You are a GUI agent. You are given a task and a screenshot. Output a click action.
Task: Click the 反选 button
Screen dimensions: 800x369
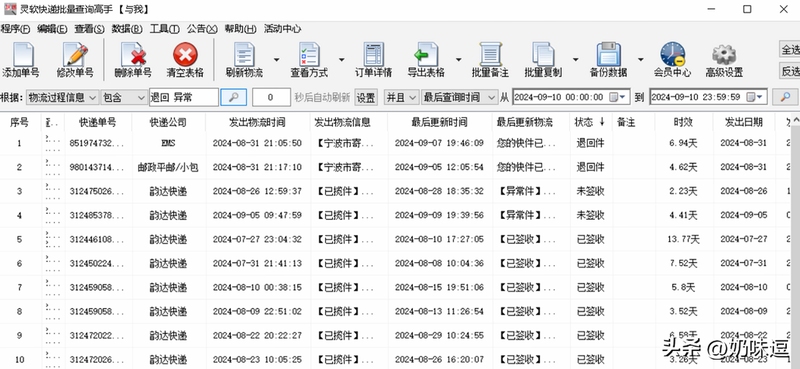tap(790, 71)
